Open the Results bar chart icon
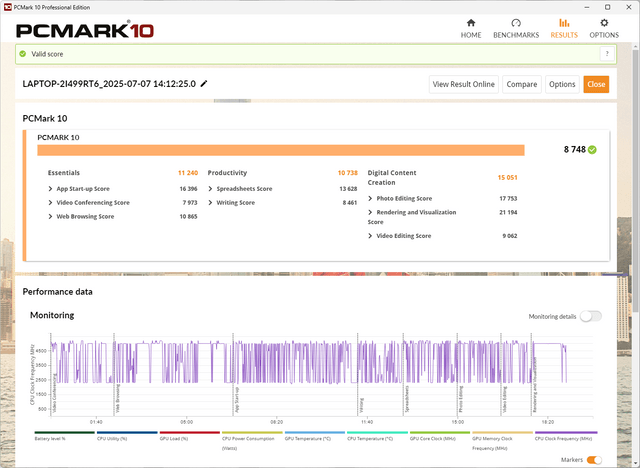 click(x=564, y=23)
